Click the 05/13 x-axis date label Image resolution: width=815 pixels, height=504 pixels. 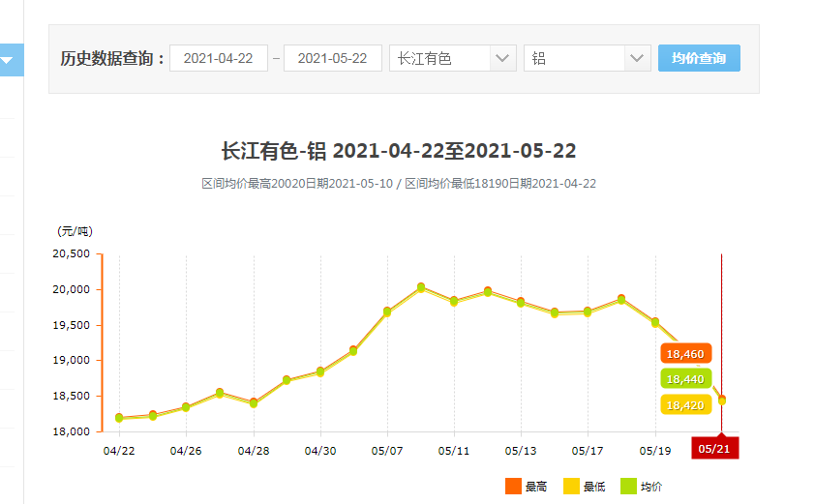pyautogui.click(x=521, y=451)
